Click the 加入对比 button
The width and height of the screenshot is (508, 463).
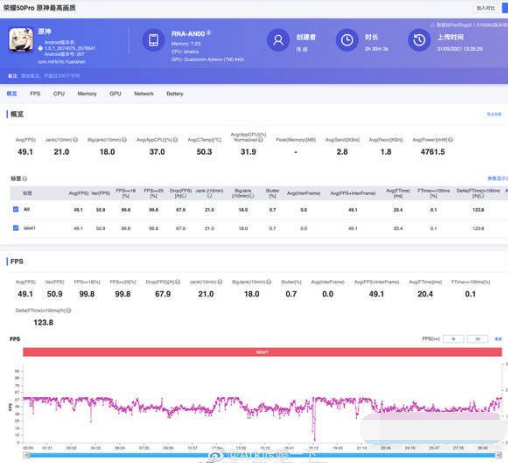coord(485,8)
